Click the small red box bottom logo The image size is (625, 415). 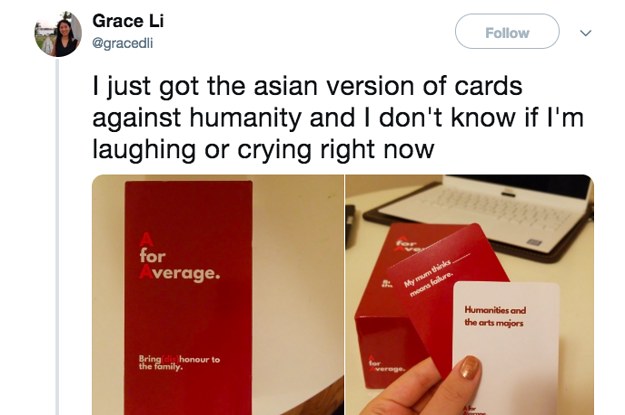pos(386,365)
